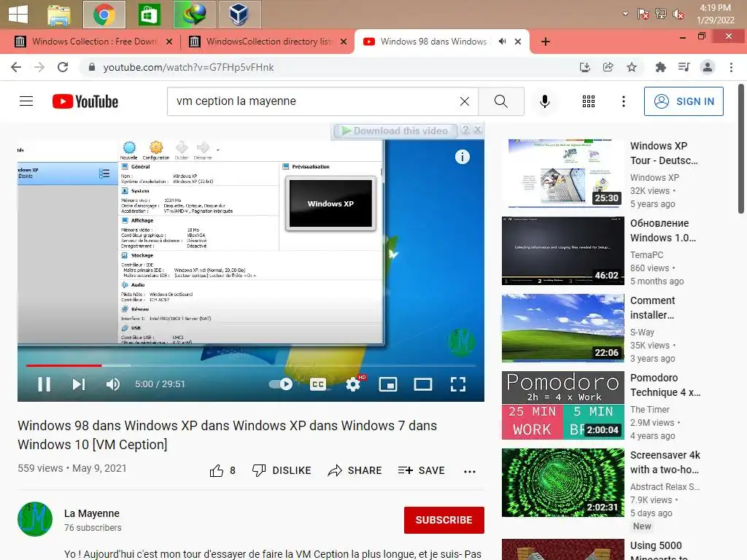Click the page vertical scrollbar
The height and width of the screenshot is (560, 747).
coord(741,149)
